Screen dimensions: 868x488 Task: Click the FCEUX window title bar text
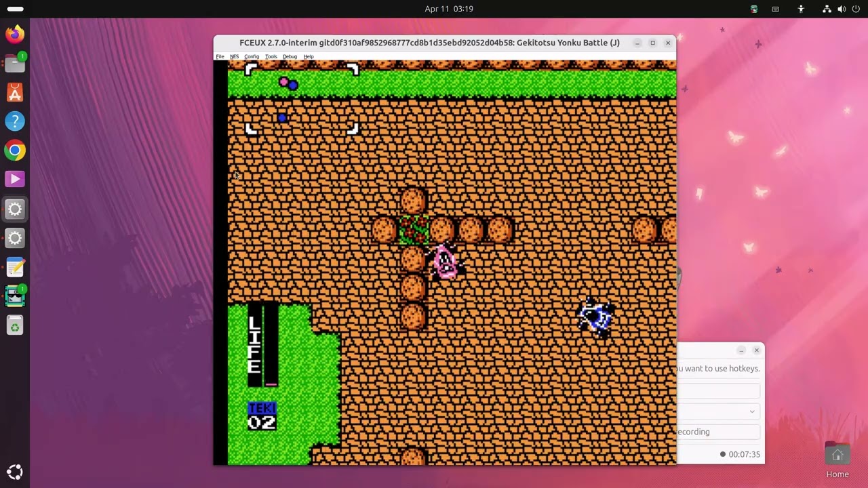[429, 43]
